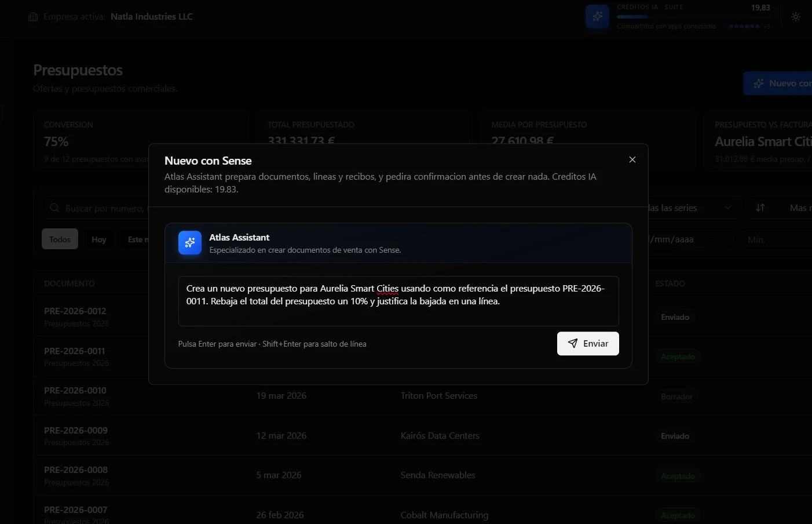Screen dimensions: 812x524
Task: Click the Borrador status badge
Action: point(676,396)
